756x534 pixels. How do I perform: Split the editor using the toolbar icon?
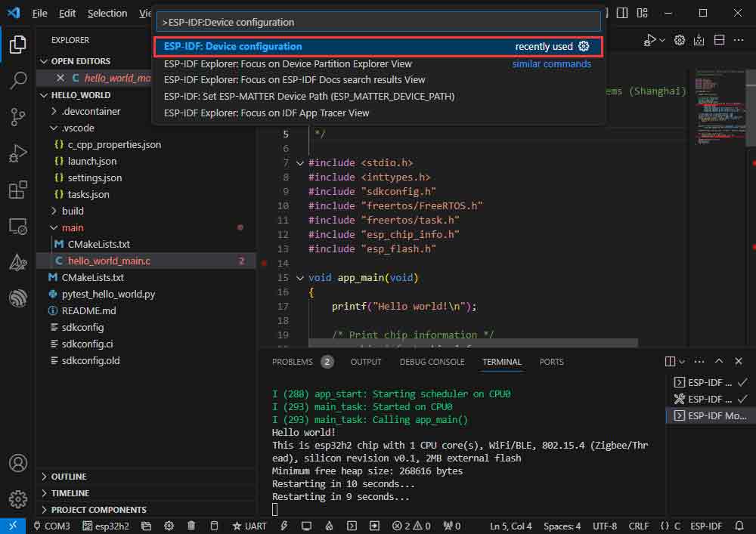pyautogui.click(x=720, y=41)
